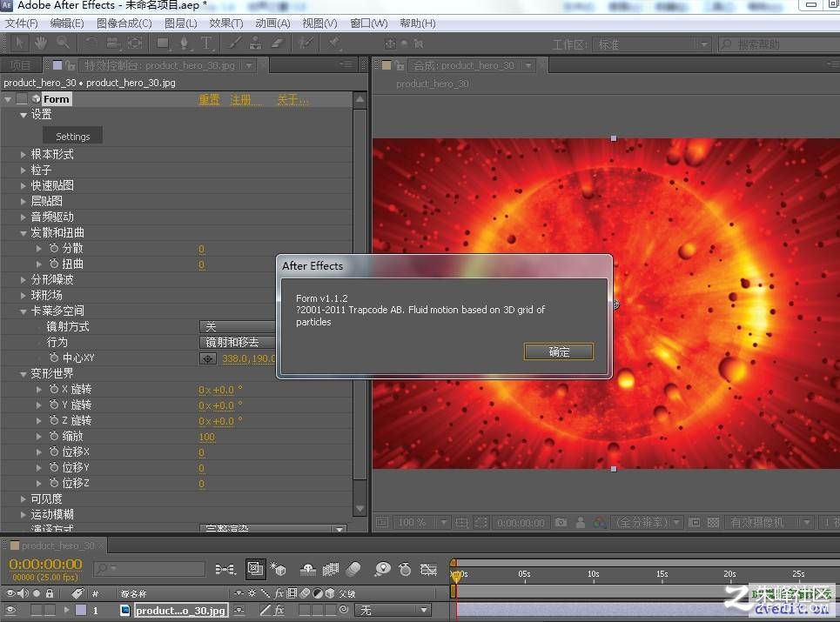The height and width of the screenshot is (622, 840).
Task: Open the 工作区 workspace dropdown
Action: (652, 44)
